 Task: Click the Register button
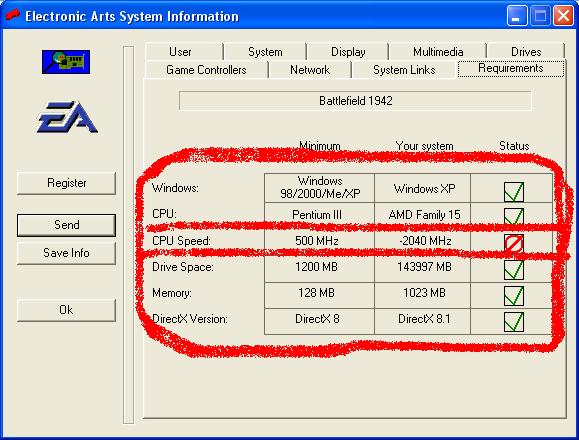pos(66,183)
